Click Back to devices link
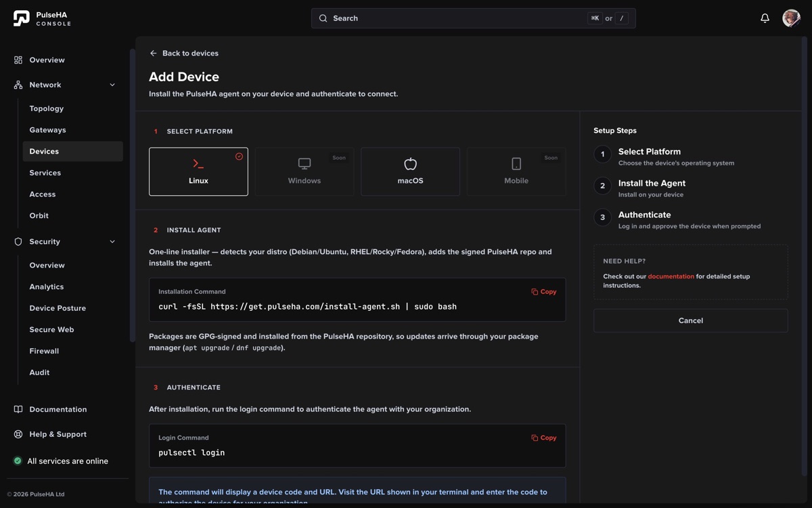The width and height of the screenshot is (812, 508). pos(184,53)
